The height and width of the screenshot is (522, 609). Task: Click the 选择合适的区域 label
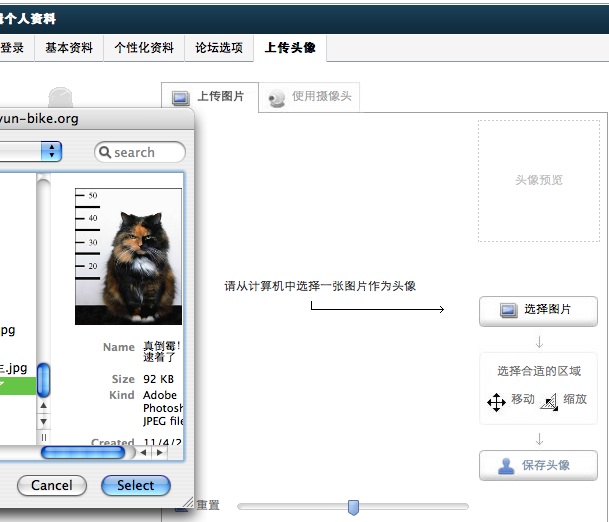(x=539, y=371)
